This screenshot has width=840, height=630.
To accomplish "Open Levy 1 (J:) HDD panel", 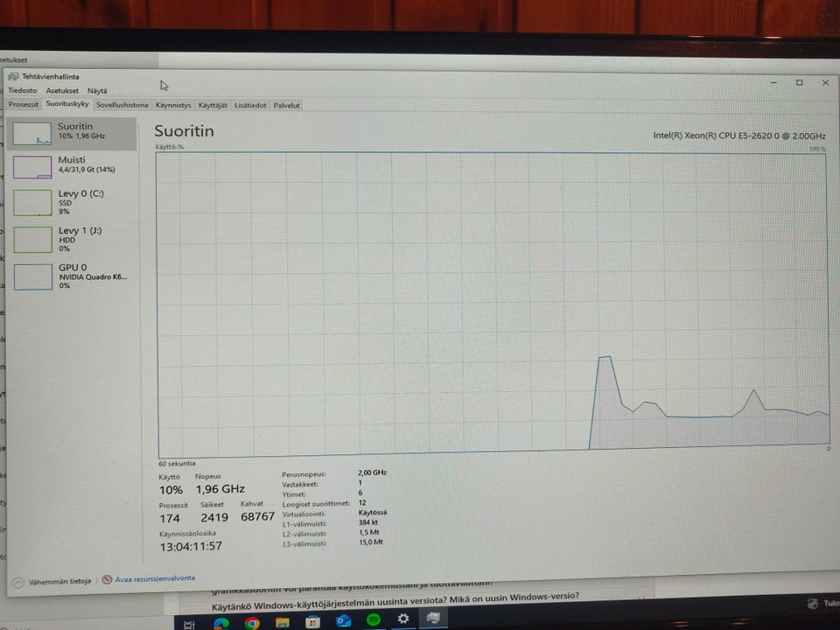I will (x=73, y=239).
